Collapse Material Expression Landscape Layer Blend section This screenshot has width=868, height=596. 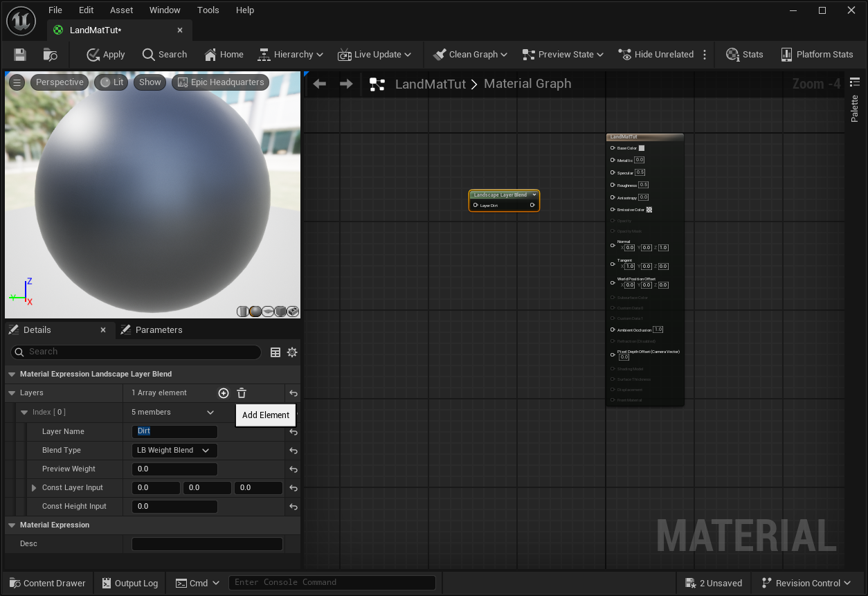pos(11,374)
